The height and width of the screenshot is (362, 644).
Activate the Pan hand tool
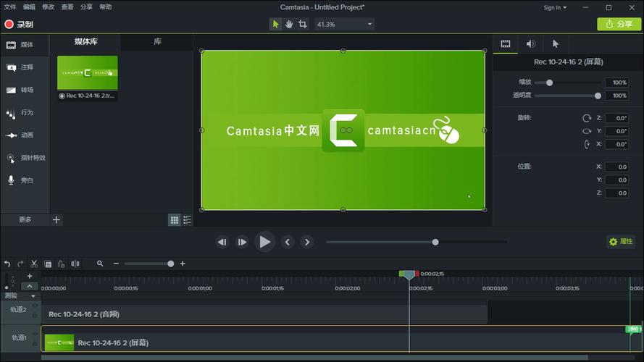tap(289, 24)
